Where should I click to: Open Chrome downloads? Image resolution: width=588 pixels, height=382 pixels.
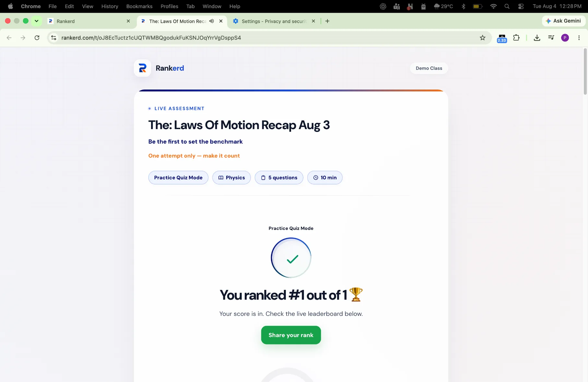537,38
